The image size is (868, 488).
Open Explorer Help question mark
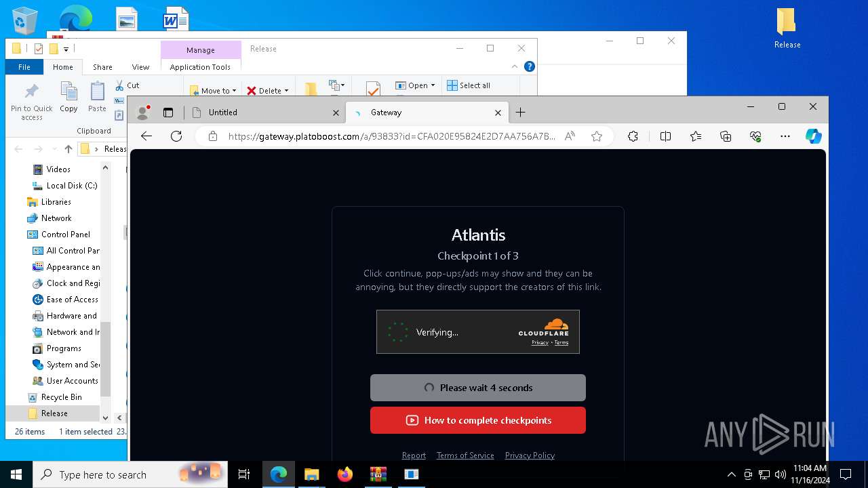pyautogui.click(x=530, y=66)
